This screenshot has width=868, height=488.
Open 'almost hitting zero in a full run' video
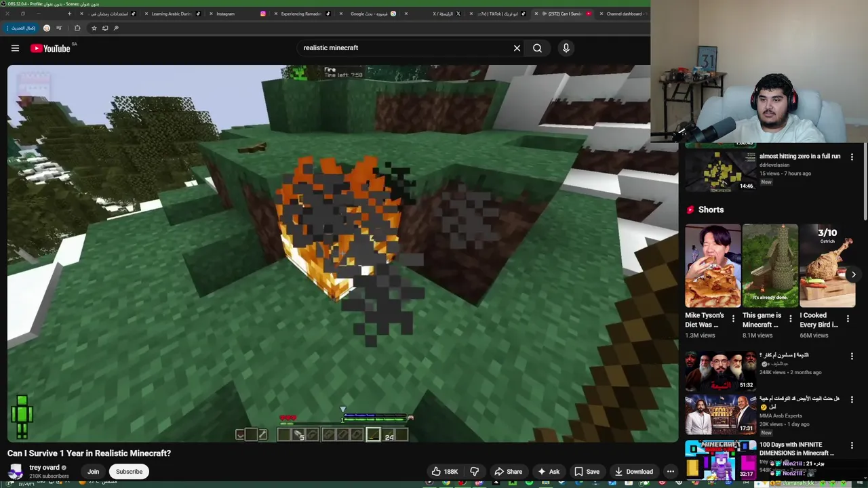[800, 157]
